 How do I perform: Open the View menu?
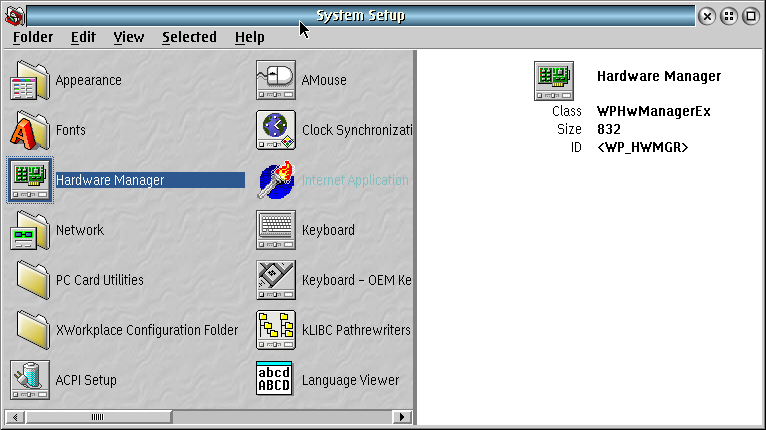[129, 37]
